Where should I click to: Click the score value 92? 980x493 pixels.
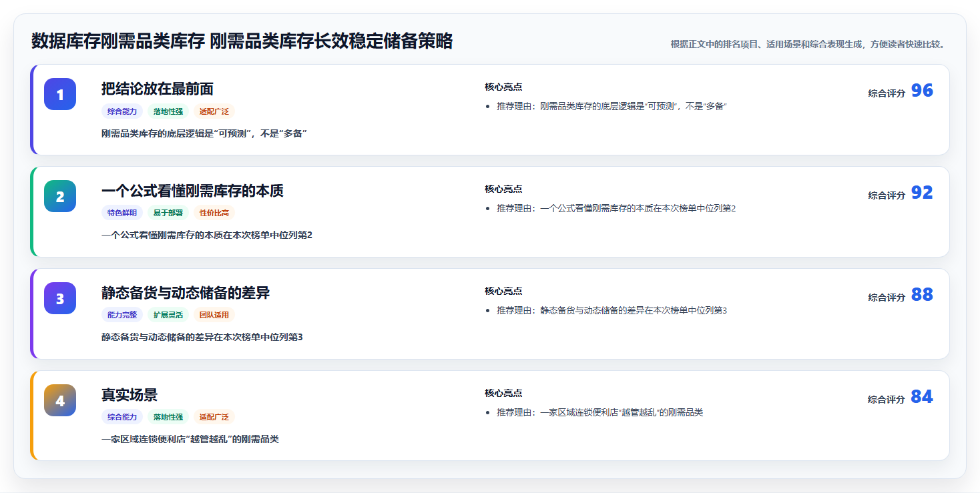point(922,193)
